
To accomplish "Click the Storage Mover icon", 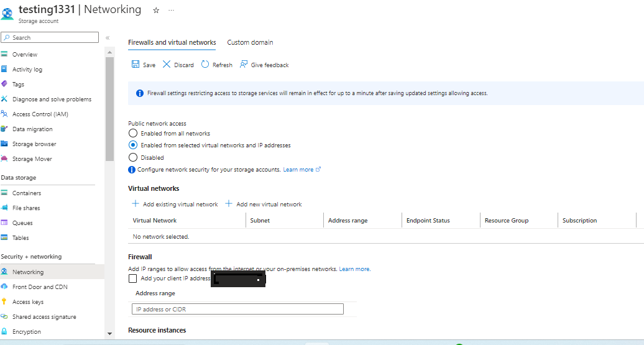I will coord(4,159).
